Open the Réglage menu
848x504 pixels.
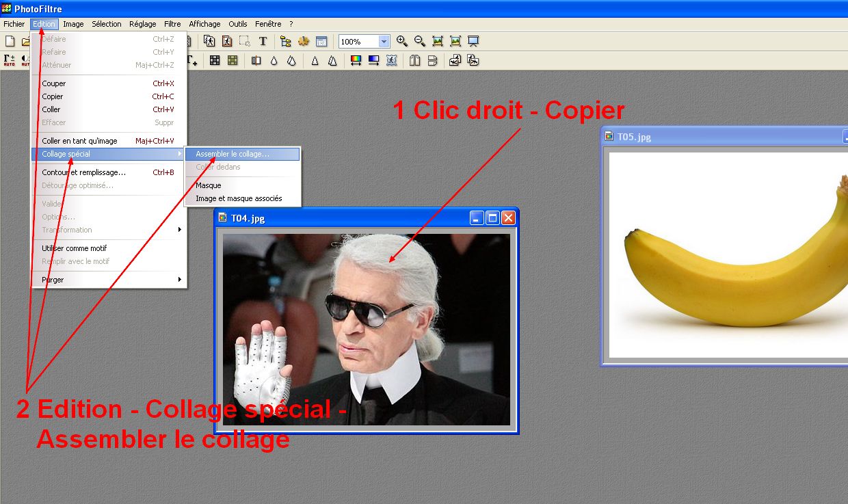[142, 24]
